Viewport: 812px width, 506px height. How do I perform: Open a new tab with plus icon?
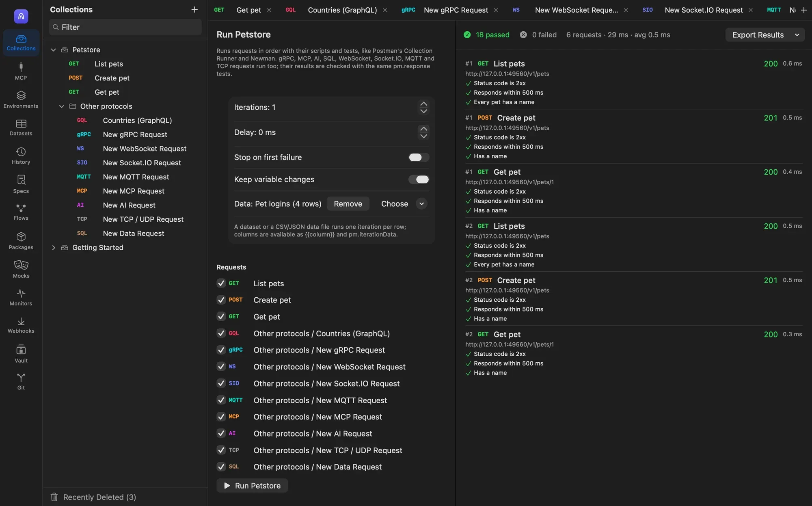(x=803, y=10)
